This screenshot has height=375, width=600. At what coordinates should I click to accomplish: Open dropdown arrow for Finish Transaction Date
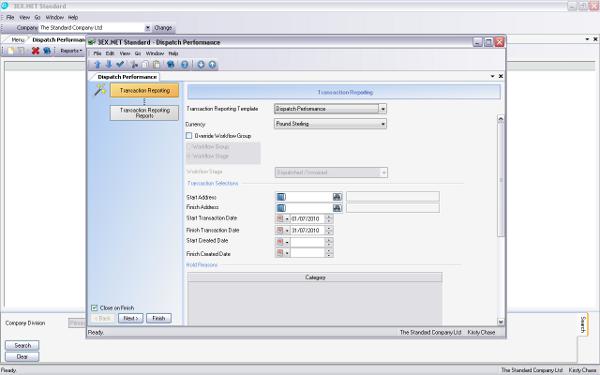coord(287,231)
